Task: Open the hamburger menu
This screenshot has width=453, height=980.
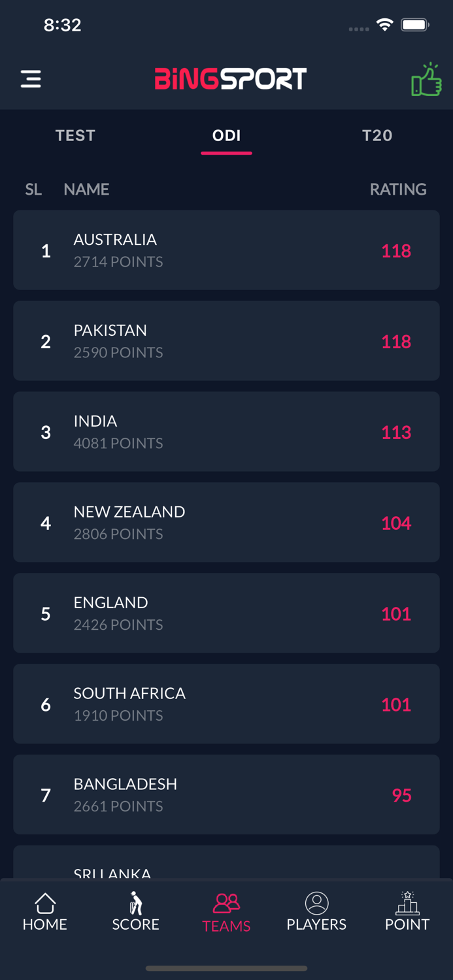Action: click(x=31, y=79)
